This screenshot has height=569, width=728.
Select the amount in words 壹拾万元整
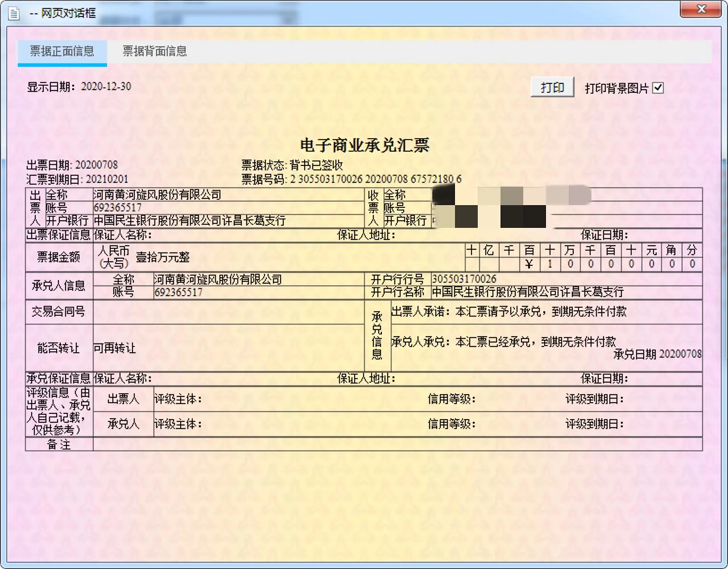tap(163, 257)
